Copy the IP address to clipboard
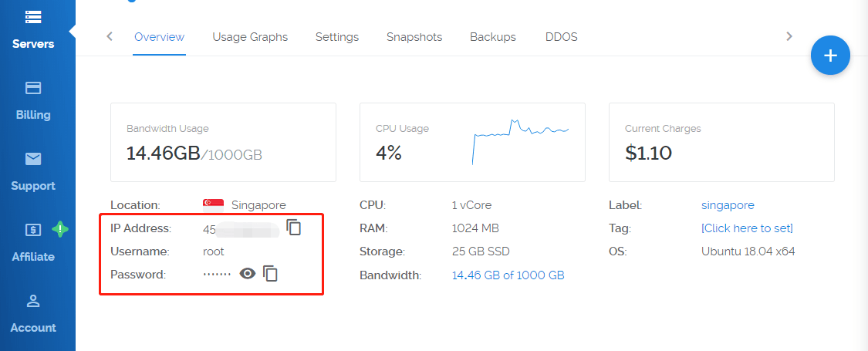The image size is (868, 351). 294,228
